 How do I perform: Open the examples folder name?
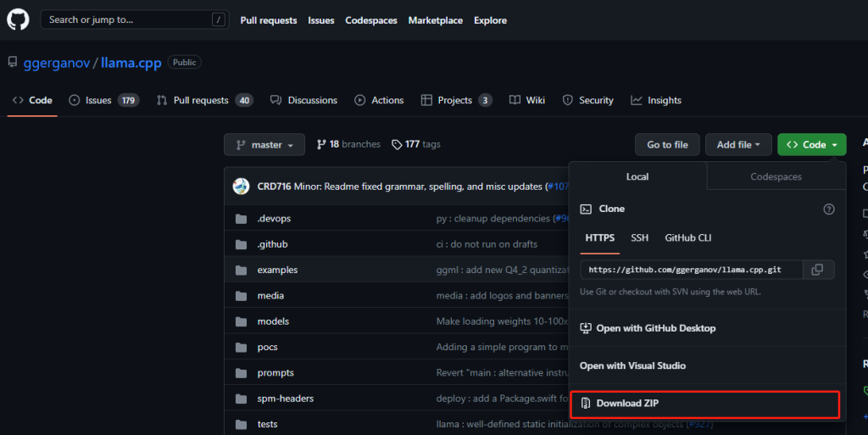[x=277, y=270]
